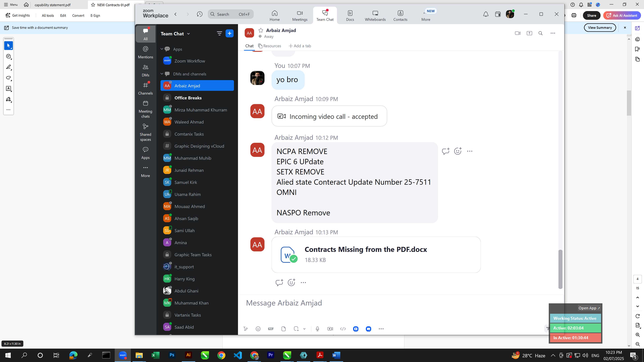Open sidebar More options
The width and height of the screenshot is (644, 362).
146,171
